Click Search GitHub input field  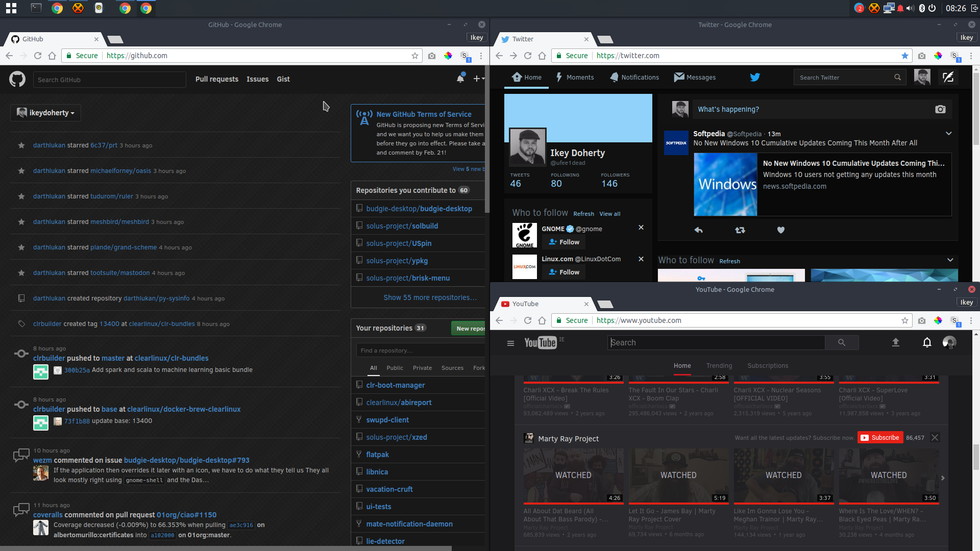pyautogui.click(x=109, y=80)
